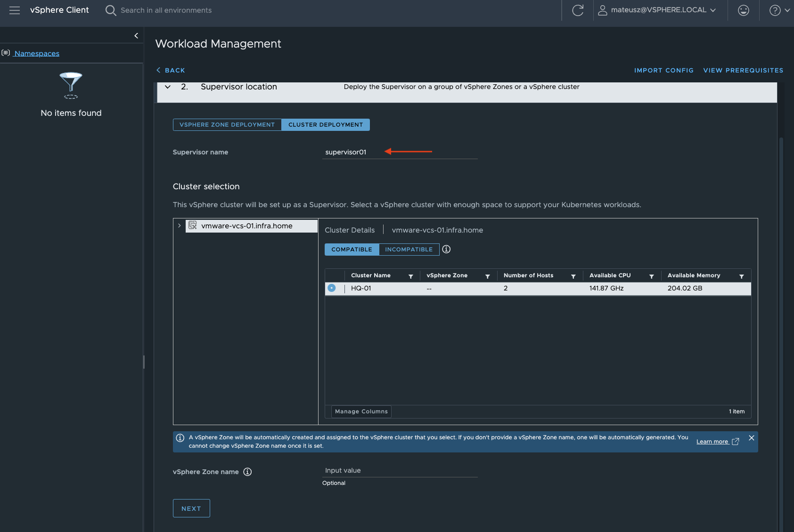Dismiss the vSphere Zone info banner
The image size is (794, 532).
[751, 438]
